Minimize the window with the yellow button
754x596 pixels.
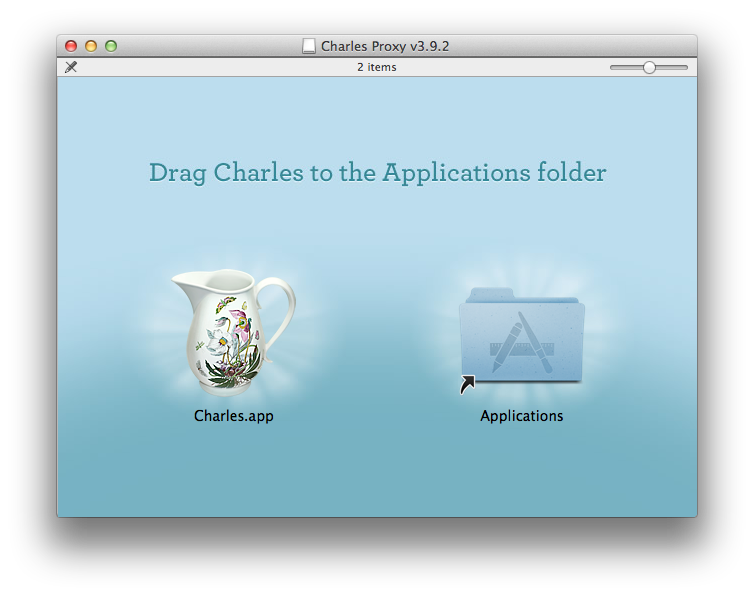91,46
